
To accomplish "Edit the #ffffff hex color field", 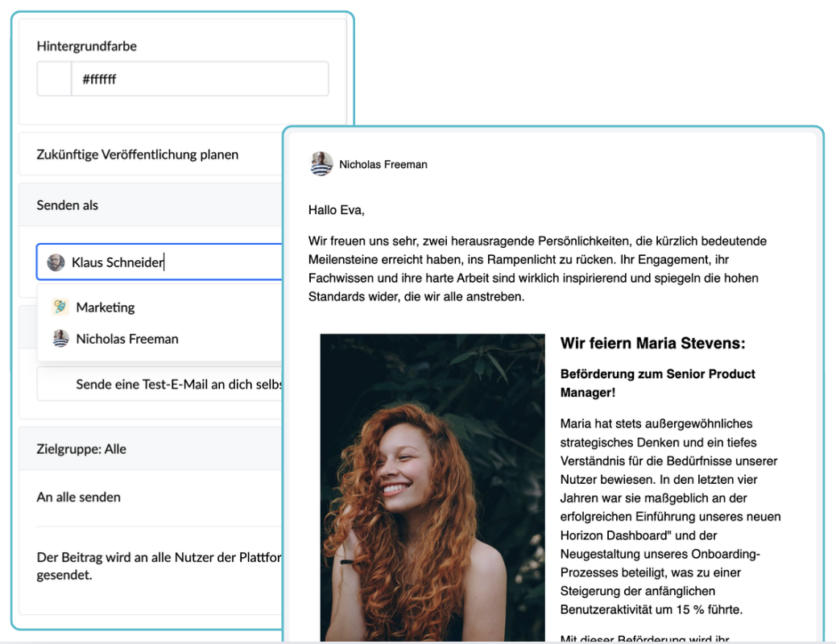I will click(200, 79).
